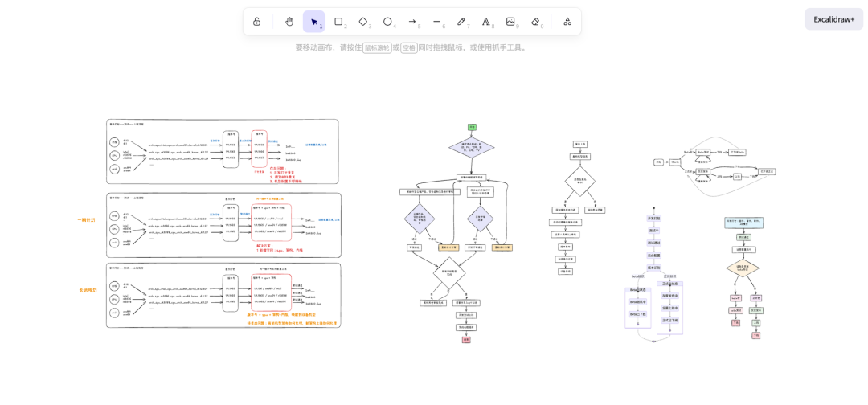Image resolution: width=868 pixels, height=405 pixels.
Task: Click the orange "长远规划" label
Action: (88, 290)
